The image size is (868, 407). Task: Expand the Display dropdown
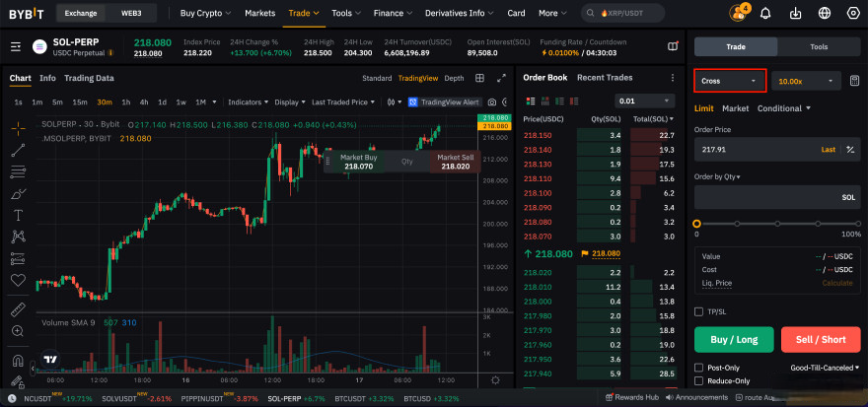290,102
